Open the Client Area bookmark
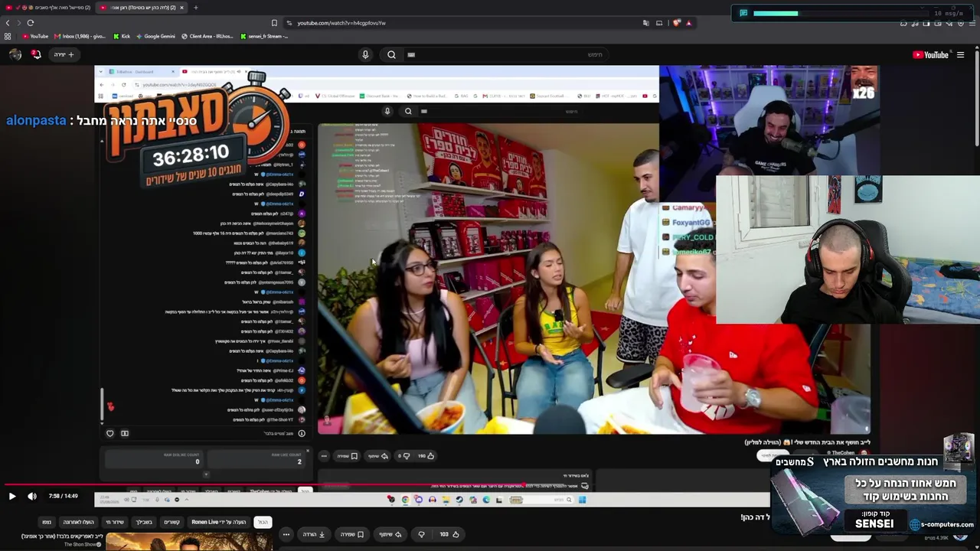The image size is (980, 551). click(209, 36)
